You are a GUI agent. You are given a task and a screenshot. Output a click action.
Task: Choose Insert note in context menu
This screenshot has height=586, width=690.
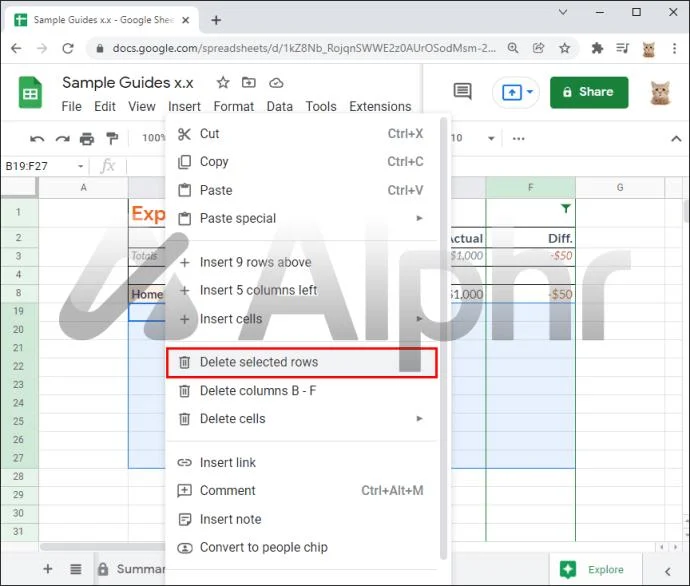pos(301,520)
